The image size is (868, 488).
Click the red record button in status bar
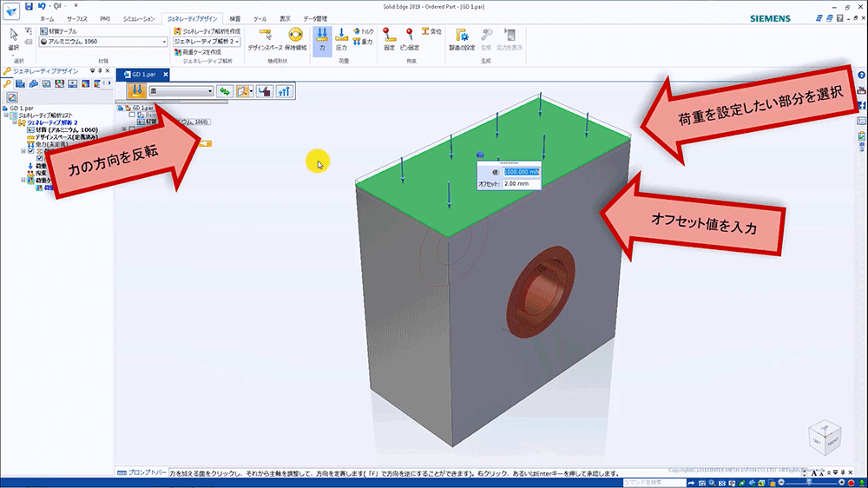[x=852, y=483]
